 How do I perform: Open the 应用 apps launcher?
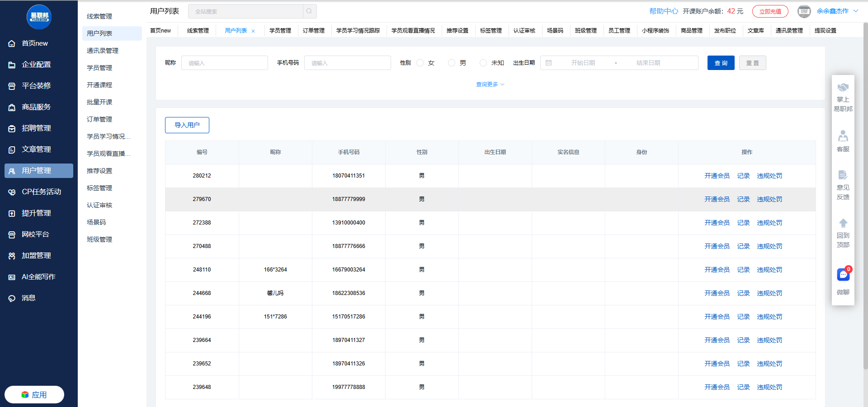point(34,395)
